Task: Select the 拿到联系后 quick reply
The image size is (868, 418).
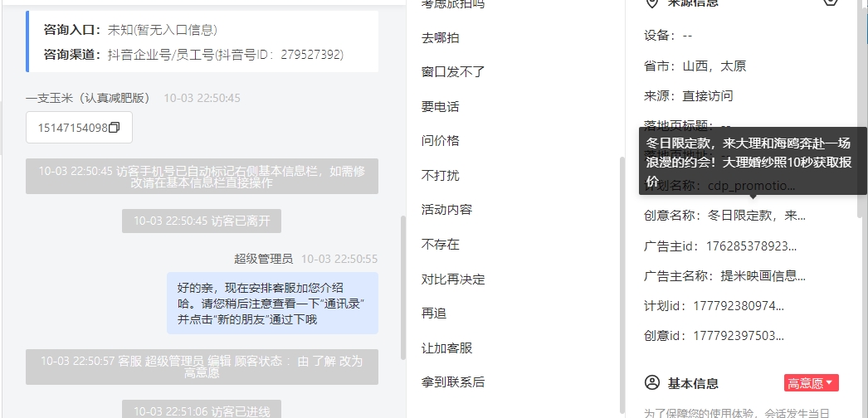Action: pyautogui.click(x=453, y=382)
